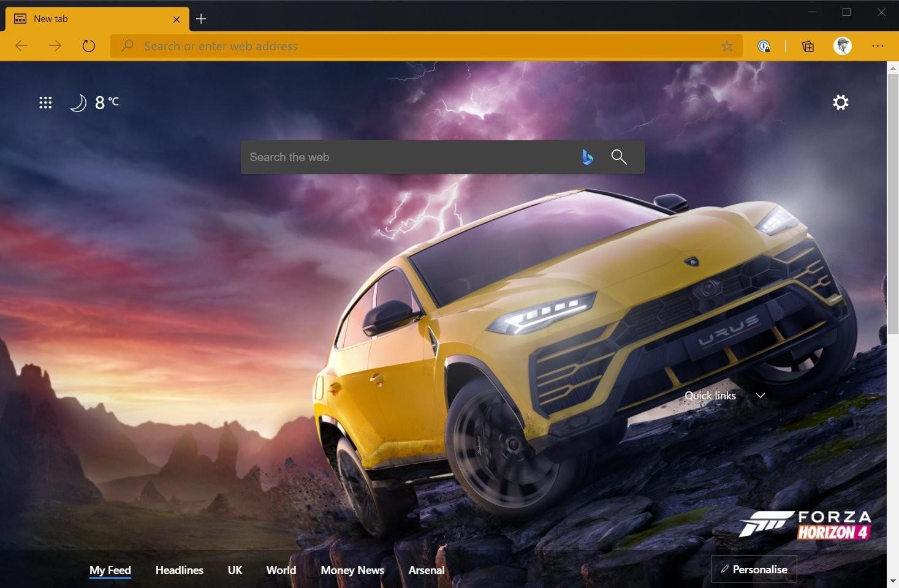
Task: Go back using the back arrow
Action: click(x=21, y=46)
